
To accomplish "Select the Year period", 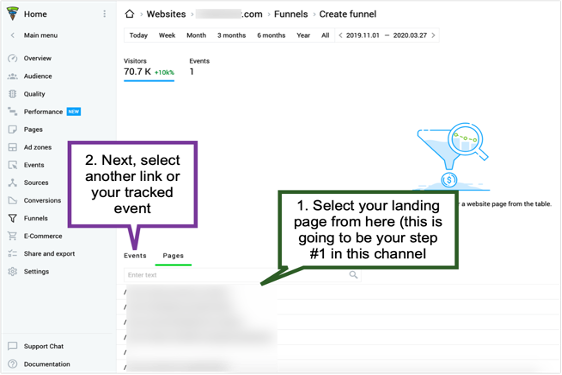I will coord(303,35).
